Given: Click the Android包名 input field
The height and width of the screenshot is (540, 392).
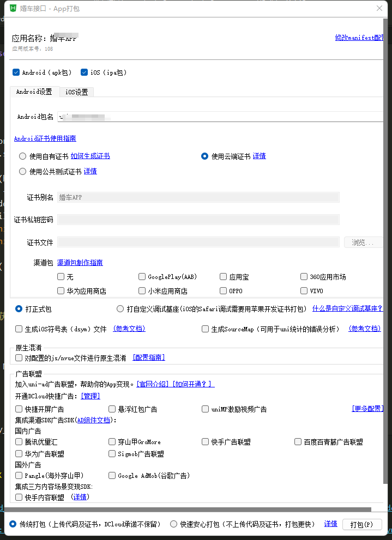Looking at the screenshot, I should point(220,117).
